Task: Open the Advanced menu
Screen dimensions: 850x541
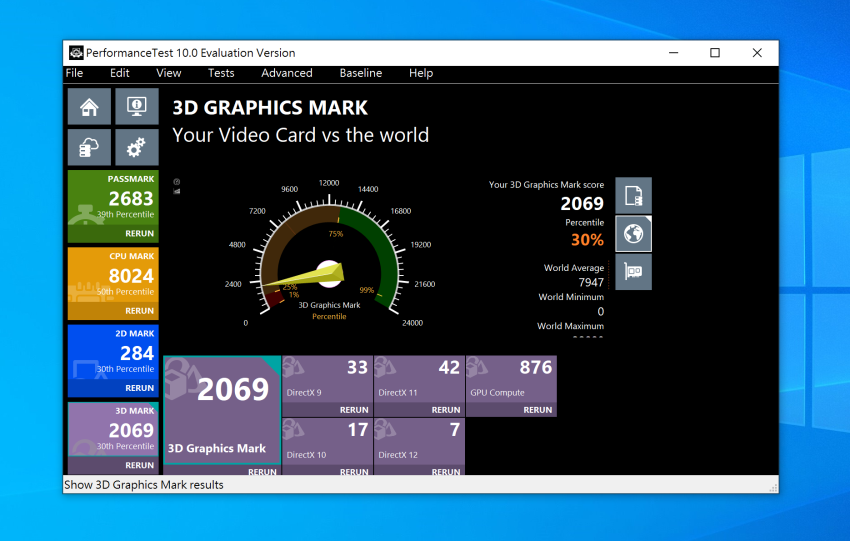Action: [287, 73]
